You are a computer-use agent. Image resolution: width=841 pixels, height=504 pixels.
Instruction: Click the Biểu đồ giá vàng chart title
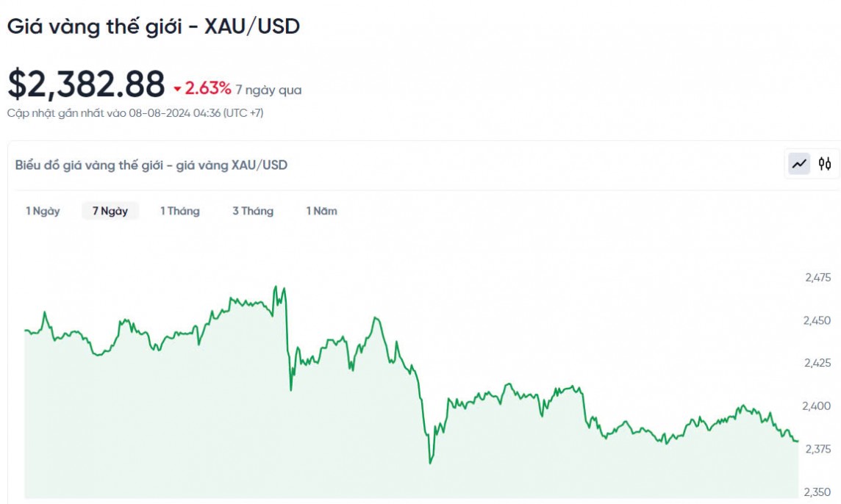(x=151, y=165)
